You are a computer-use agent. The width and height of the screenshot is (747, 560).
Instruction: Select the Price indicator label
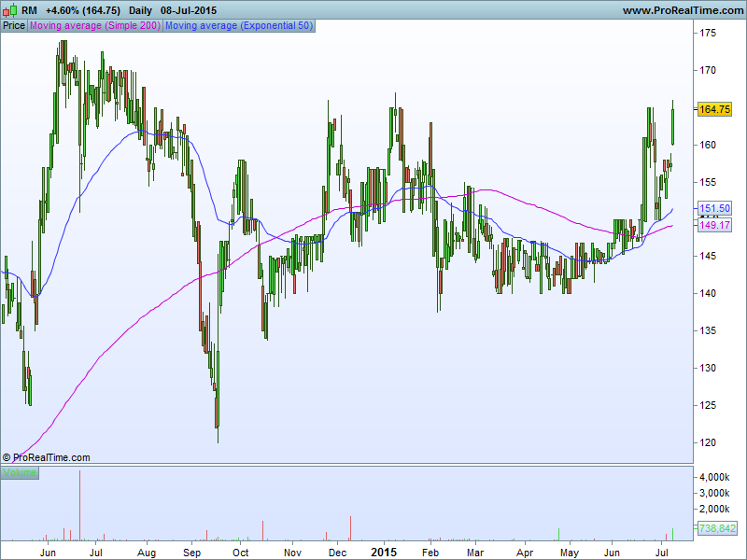(14, 26)
